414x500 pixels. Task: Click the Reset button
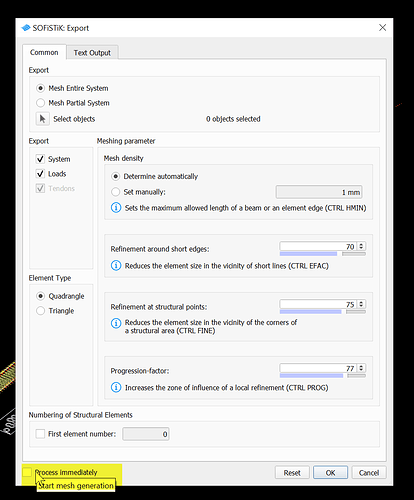[292, 473]
